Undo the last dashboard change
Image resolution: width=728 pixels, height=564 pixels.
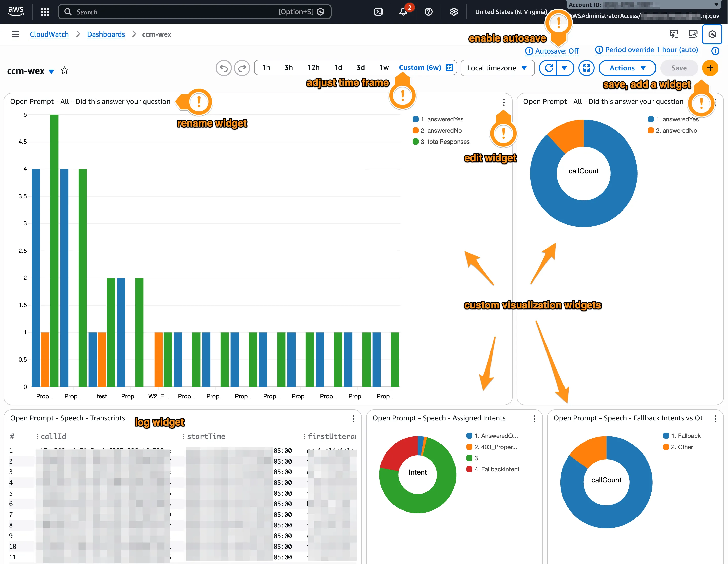[x=224, y=68]
